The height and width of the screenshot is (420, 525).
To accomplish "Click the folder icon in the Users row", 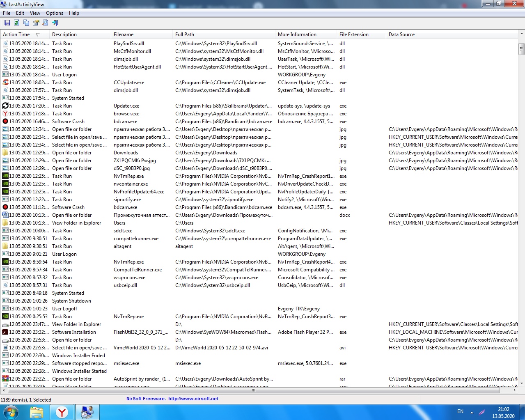I will 5,223.
